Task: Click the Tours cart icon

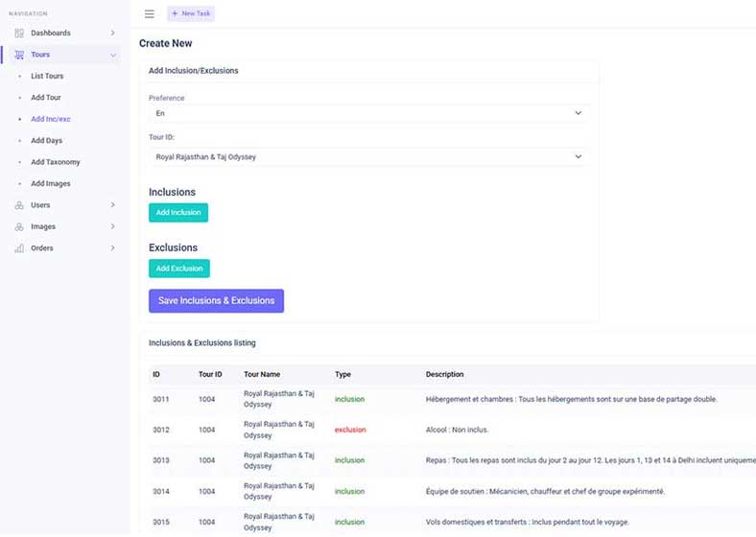Action: (x=19, y=55)
